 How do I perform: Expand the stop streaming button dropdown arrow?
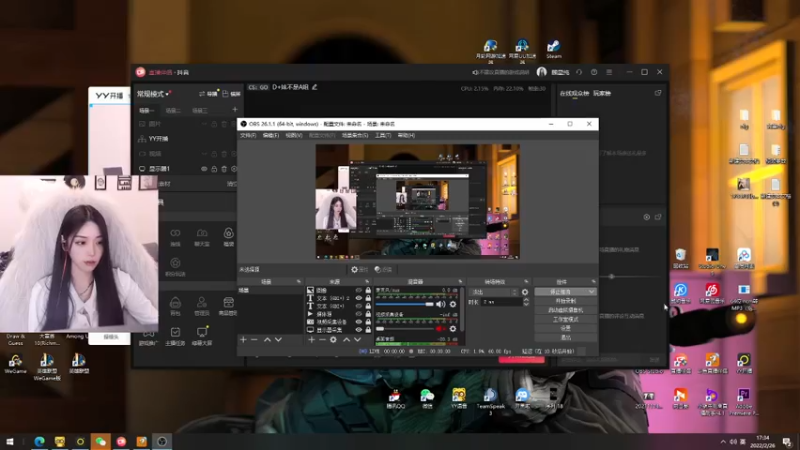(x=591, y=292)
